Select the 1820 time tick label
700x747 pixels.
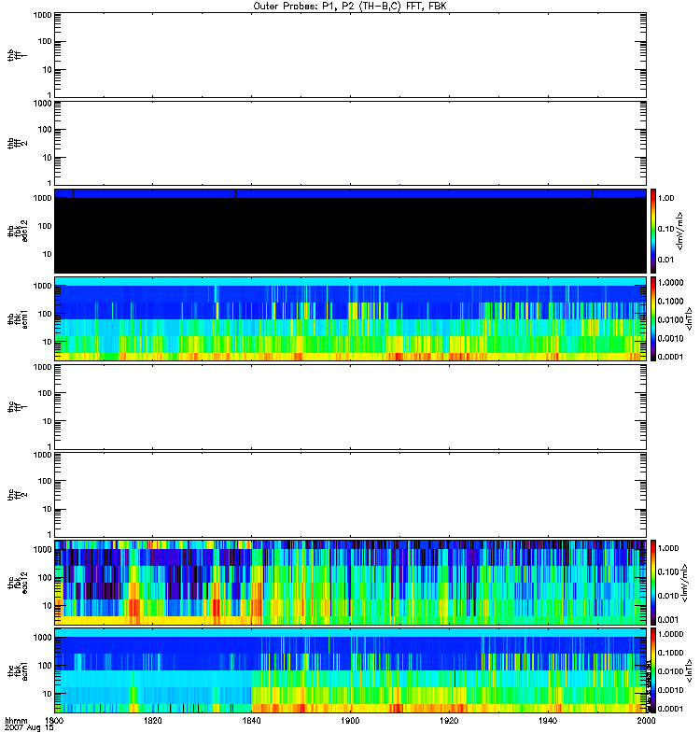click(x=154, y=722)
